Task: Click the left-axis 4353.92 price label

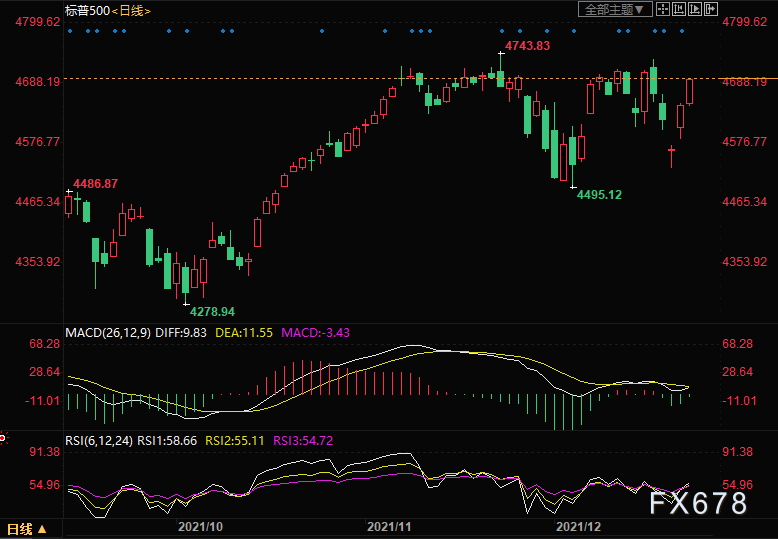Action: pyautogui.click(x=38, y=262)
